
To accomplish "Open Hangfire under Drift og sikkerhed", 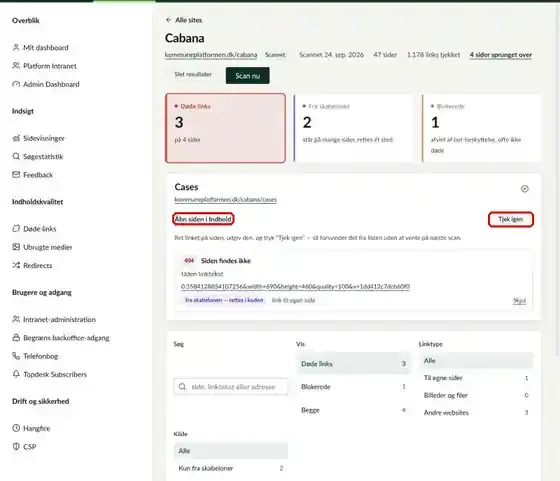I will (x=36, y=428).
